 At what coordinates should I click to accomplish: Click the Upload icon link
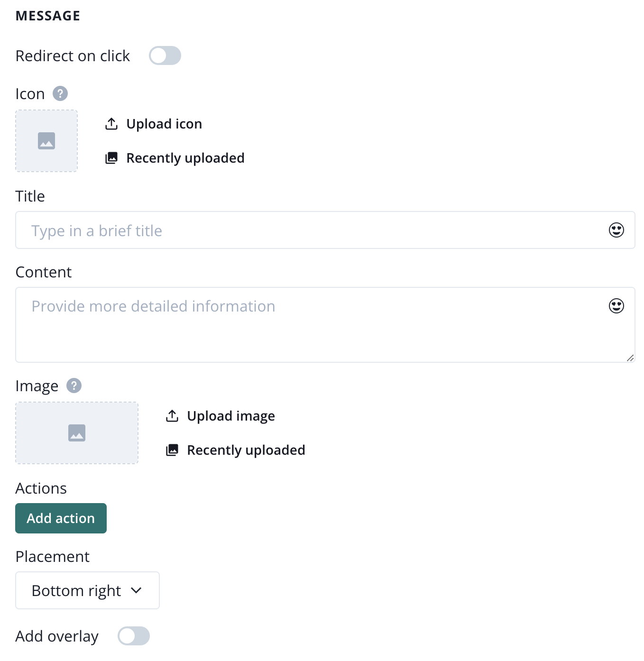tap(164, 124)
